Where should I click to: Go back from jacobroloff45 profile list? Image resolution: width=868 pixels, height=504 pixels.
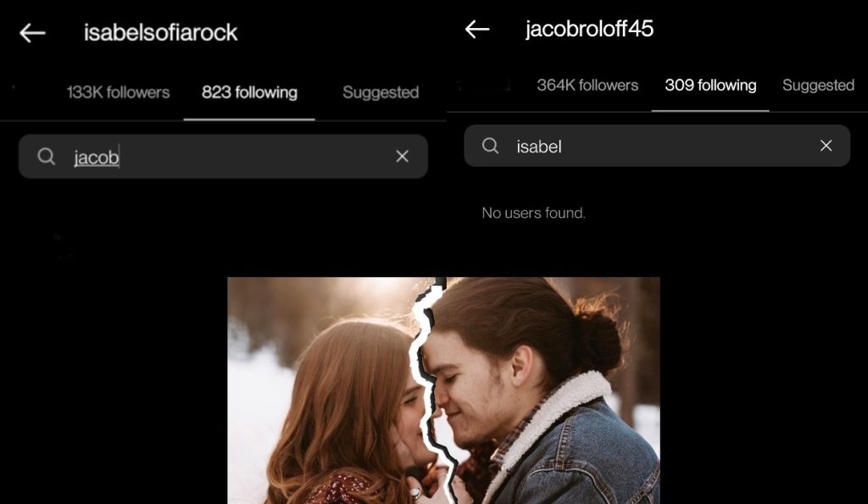pyautogui.click(x=477, y=29)
